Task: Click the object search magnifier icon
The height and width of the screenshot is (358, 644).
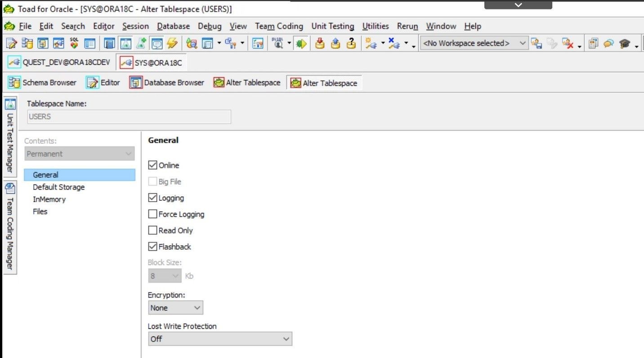Action: [x=192, y=44]
